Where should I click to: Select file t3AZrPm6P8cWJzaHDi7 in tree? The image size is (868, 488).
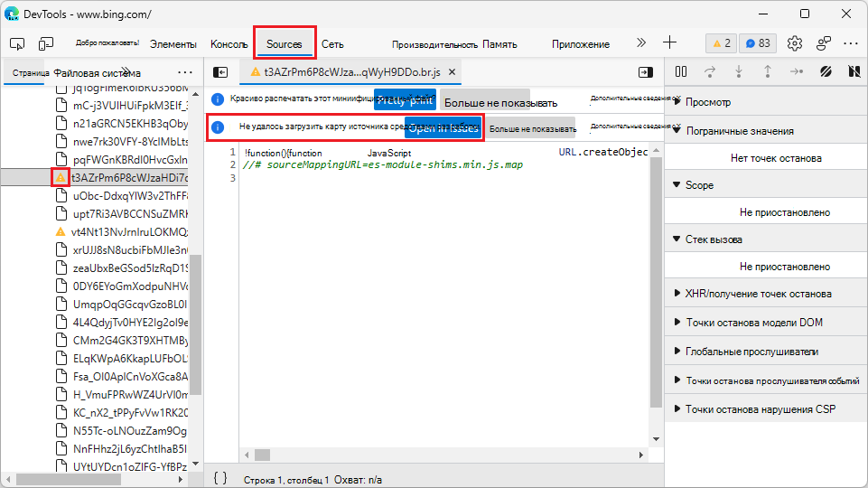129,177
